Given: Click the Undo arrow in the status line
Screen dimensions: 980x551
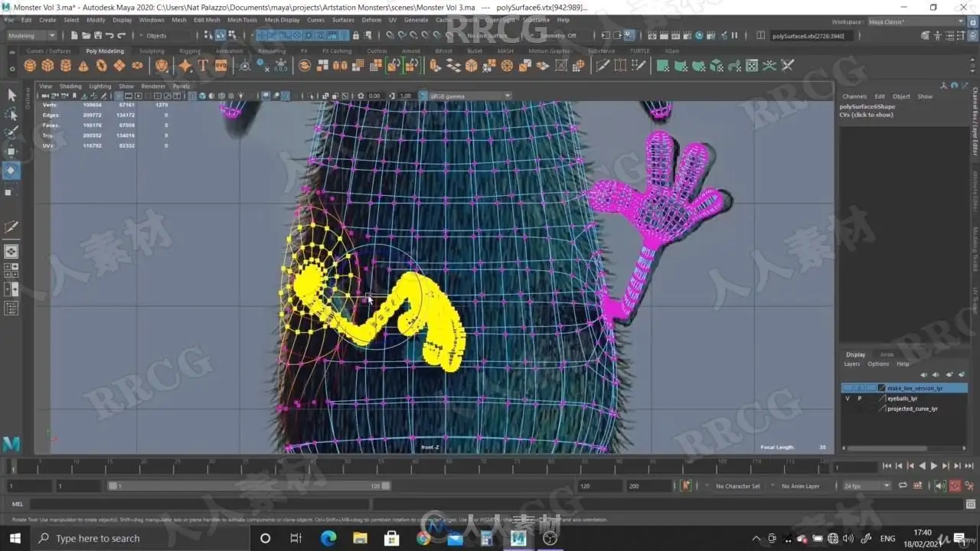Looking at the screenshot, I should click(x=109, y=35).
